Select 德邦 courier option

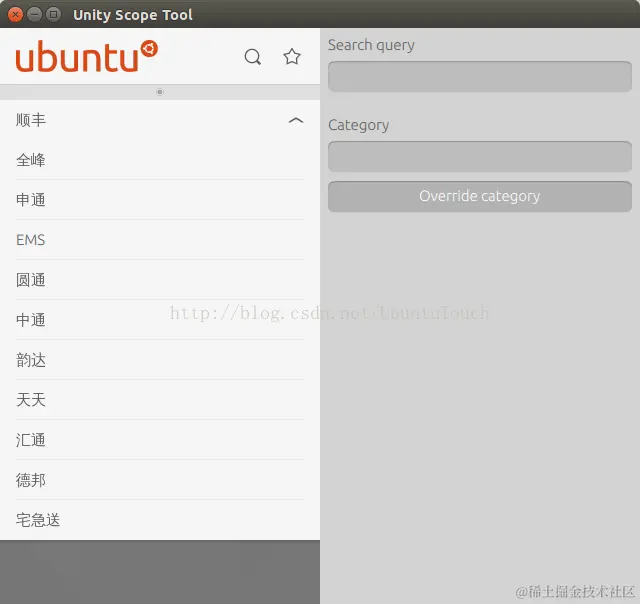pos(160,480)
